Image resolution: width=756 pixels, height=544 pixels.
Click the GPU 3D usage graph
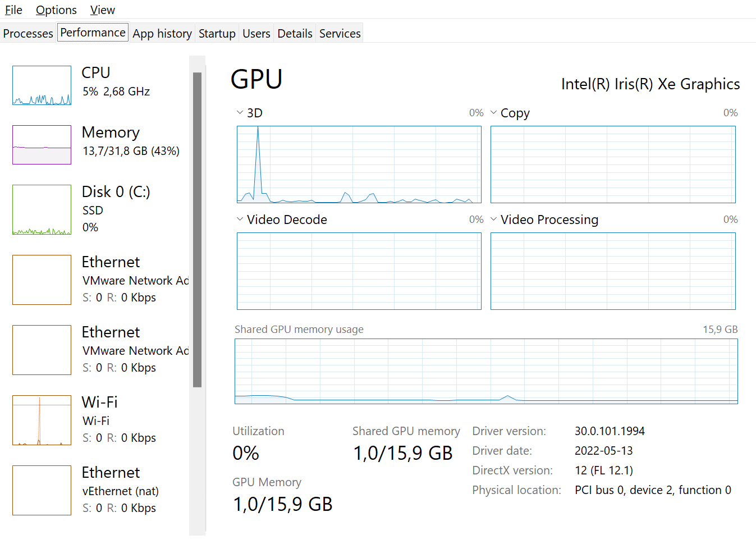[359, 164]
